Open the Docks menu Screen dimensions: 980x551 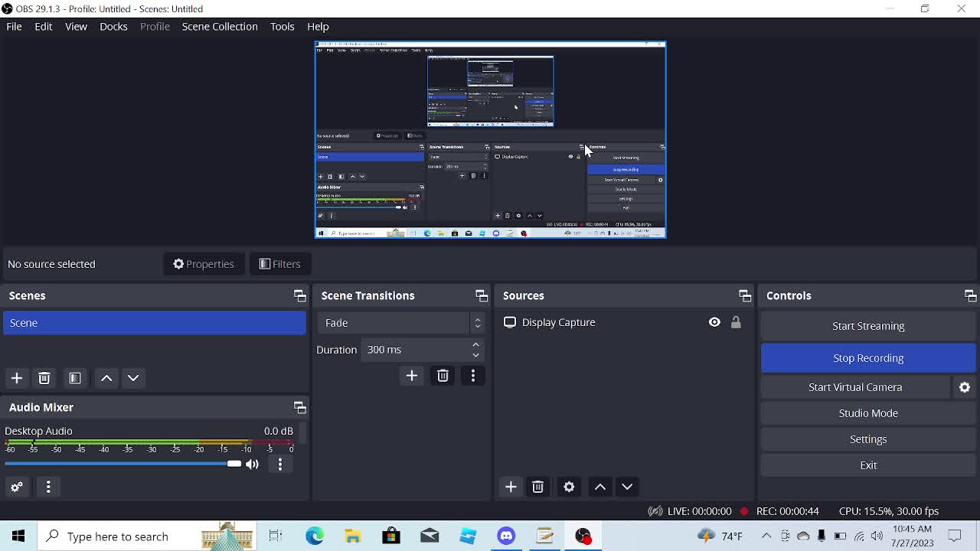113,27
